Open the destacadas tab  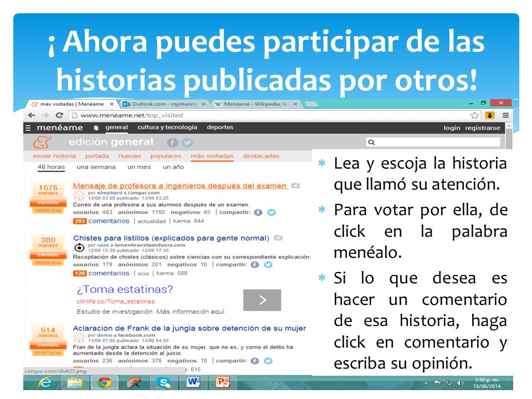(261, 156)
